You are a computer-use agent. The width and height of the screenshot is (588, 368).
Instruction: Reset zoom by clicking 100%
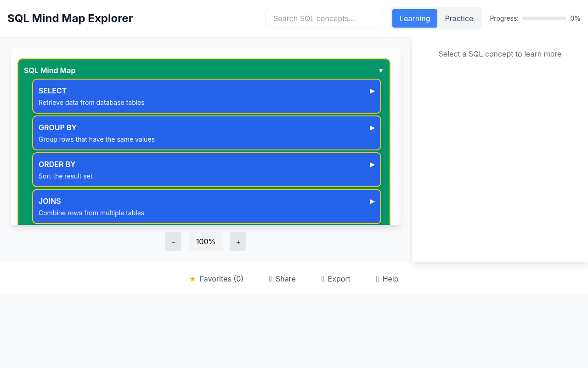pyautogui.click(x=205, y=241)
